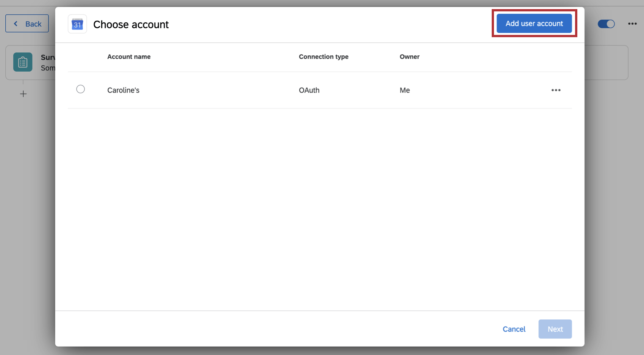The height and width of the screenshot is (355, 644).
Task: Click the Next button
Action: pyautogui.click(x=555, y=329)
